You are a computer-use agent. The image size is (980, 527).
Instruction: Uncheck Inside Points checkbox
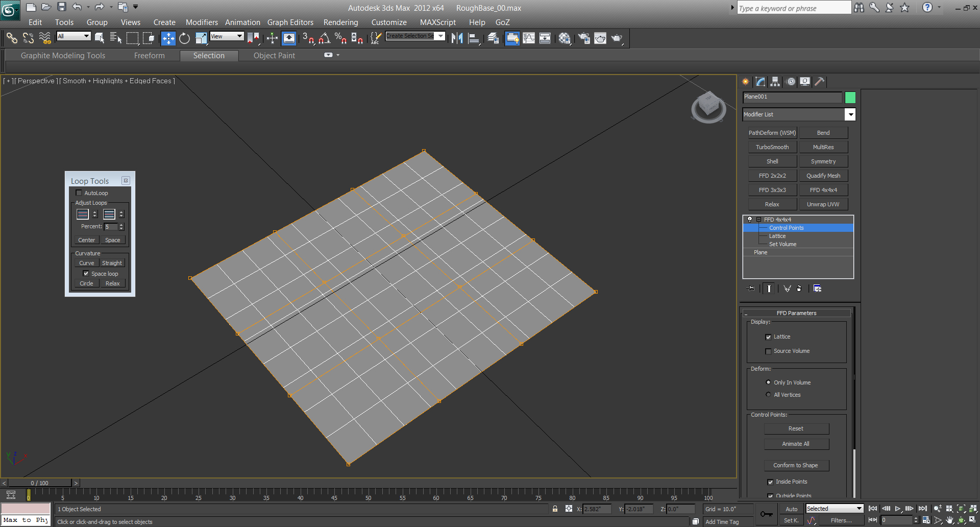pyautogui.click(x=770, y=482)
